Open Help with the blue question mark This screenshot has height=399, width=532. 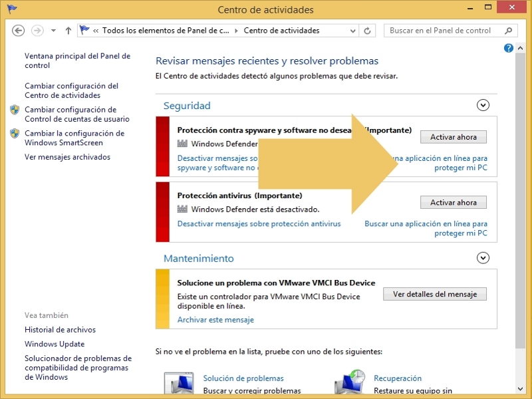(508, 48)
